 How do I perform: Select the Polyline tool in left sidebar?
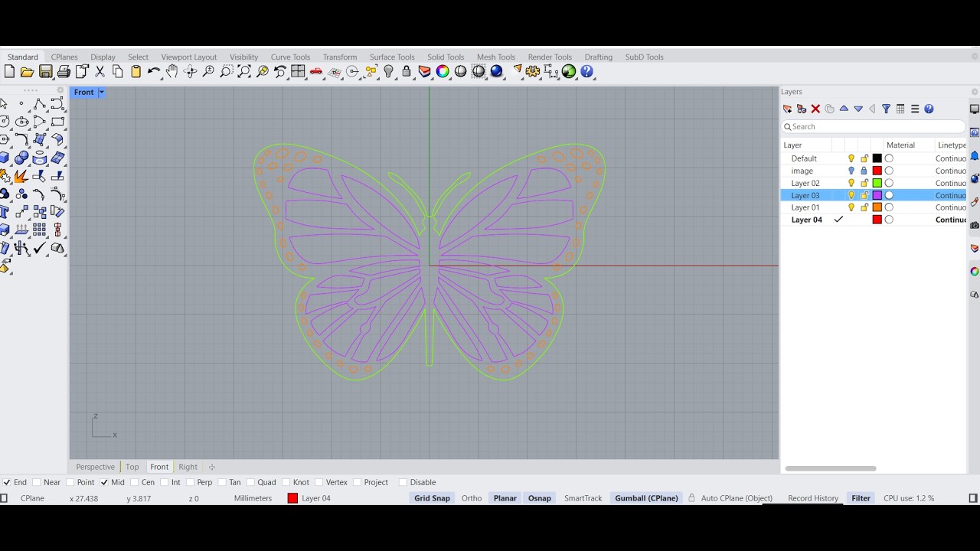point(40,103)
